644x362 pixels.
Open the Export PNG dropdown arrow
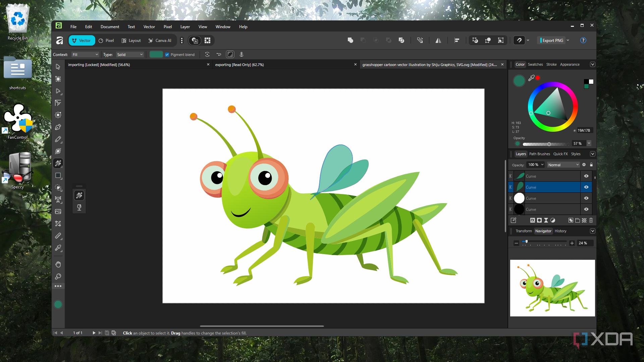[x=568, y=40]
